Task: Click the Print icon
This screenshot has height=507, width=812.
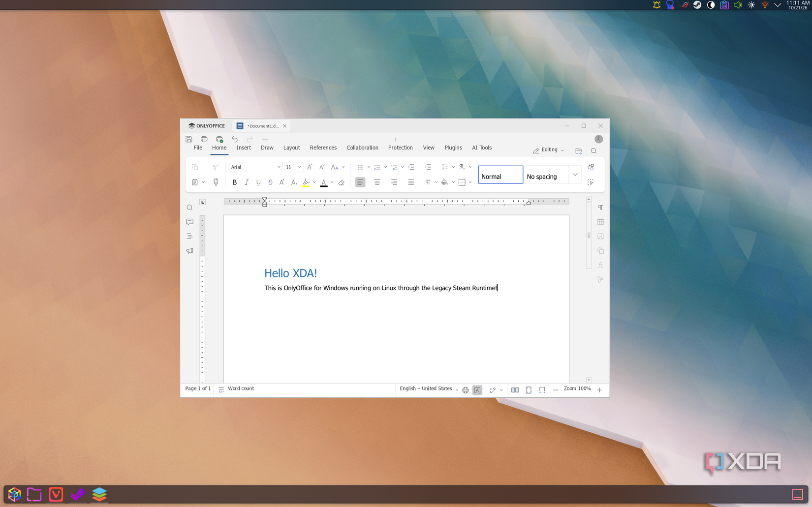Action: [204, 139]
